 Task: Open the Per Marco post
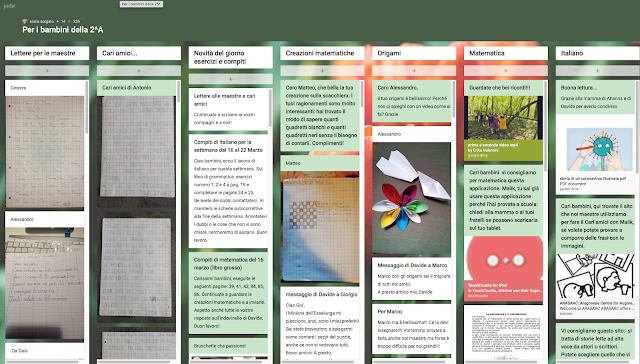pyautogui.click(x=411, y=329)
